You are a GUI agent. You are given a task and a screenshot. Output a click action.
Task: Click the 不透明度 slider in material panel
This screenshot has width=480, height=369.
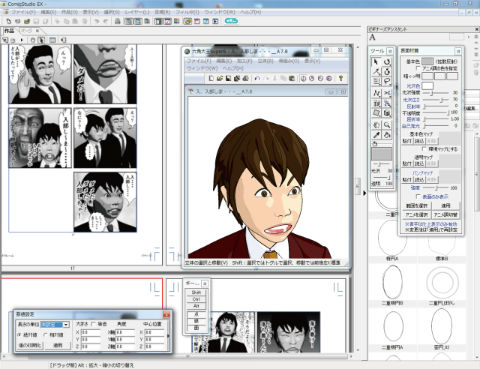pos(436,113)
